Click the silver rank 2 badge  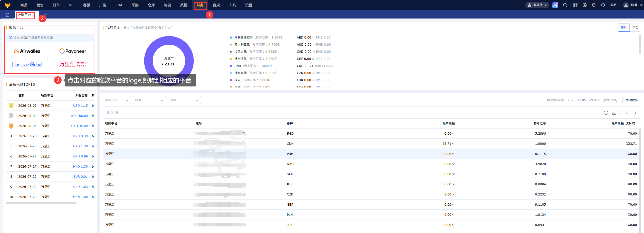click(x=11, y=116)
